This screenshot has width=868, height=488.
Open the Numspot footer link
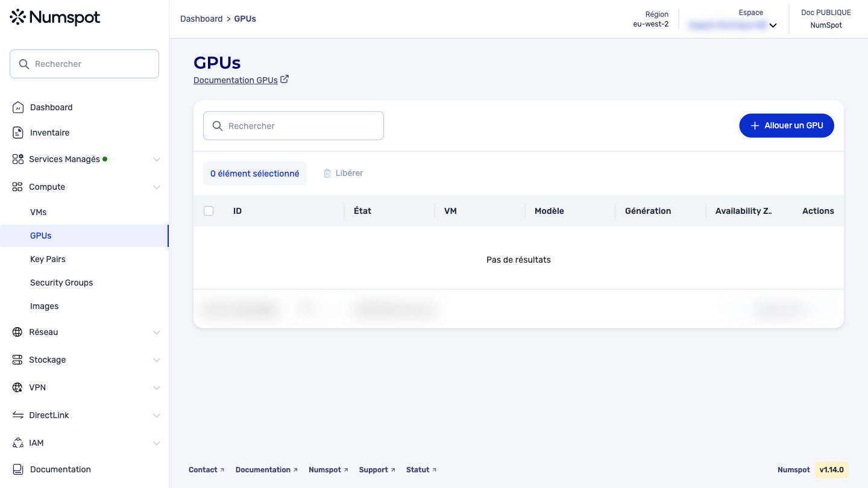click(329, 470)
